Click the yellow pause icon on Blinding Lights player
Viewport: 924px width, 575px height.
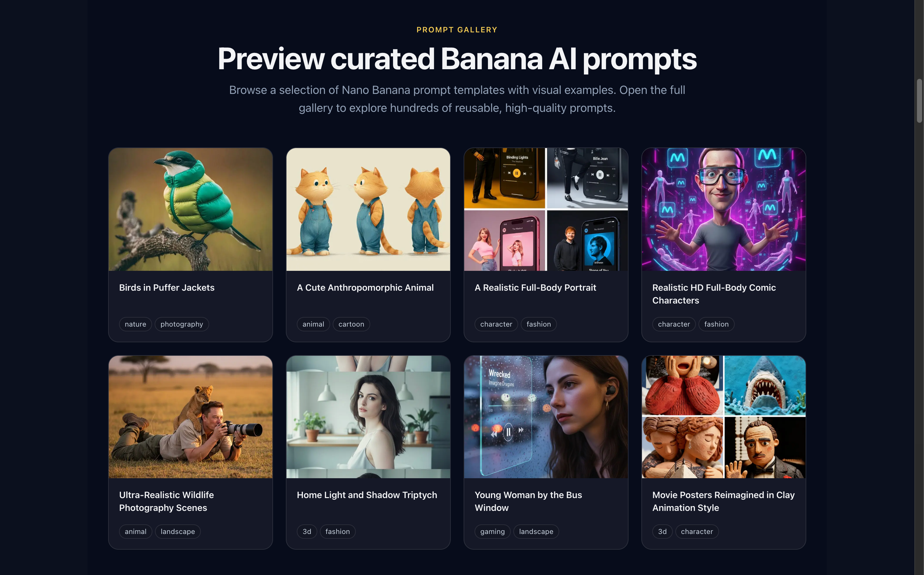click(517, 173)
